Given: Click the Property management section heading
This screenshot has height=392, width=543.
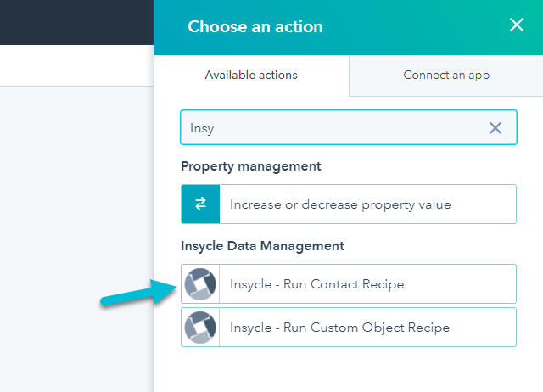Looking at the screenshot, I should 251,166.
